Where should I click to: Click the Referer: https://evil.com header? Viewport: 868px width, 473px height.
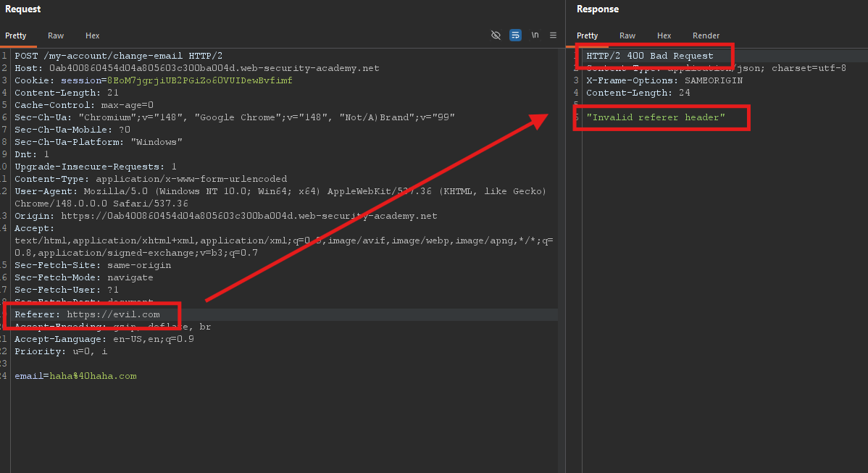87,314
